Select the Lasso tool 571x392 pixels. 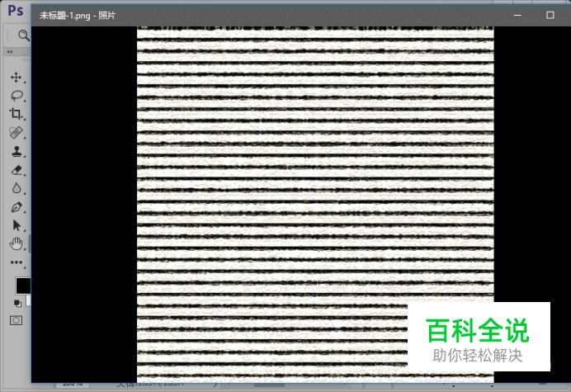click(17, 96)
